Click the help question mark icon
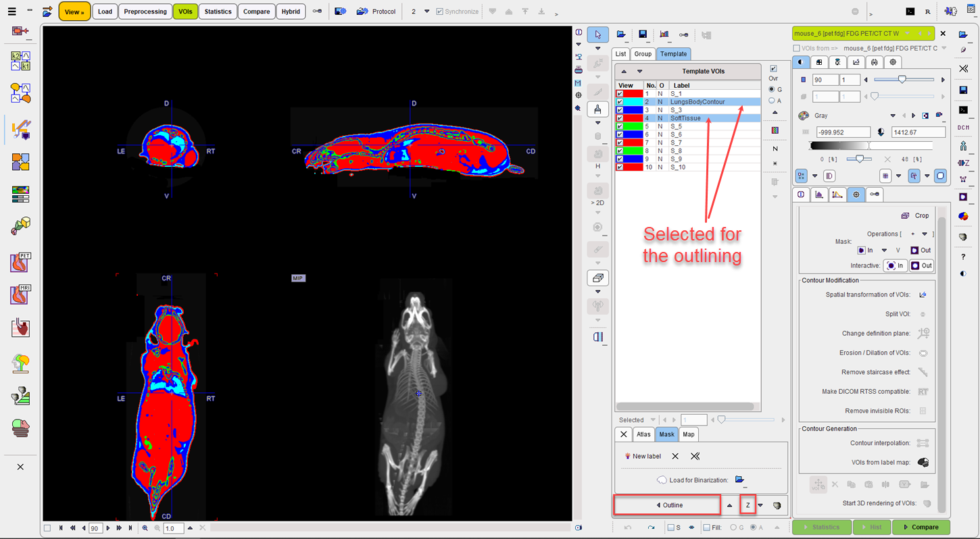 pos(963,257)
